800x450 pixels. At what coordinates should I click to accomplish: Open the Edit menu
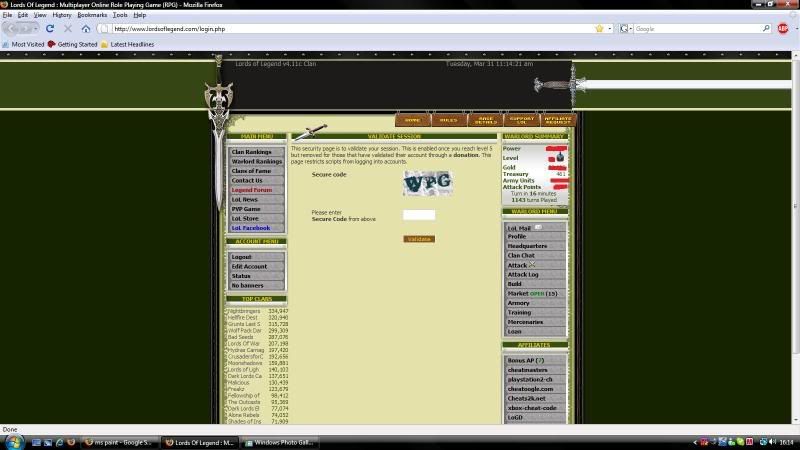[x=22, y=15]
